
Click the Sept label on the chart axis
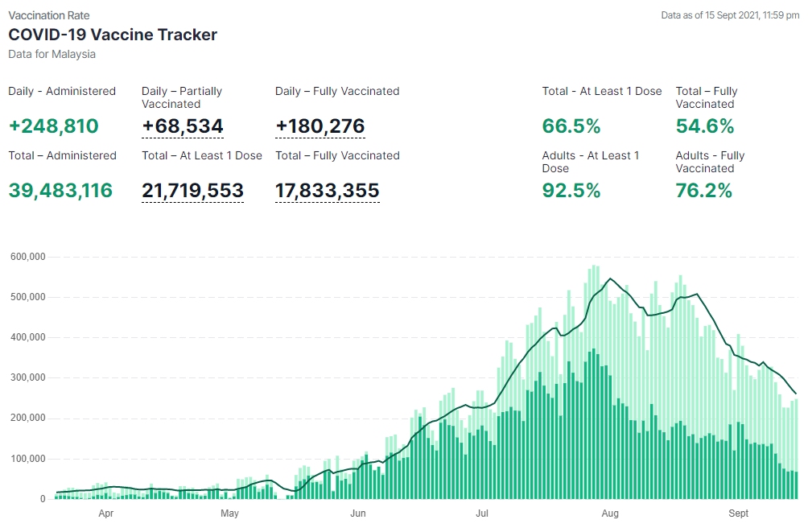coord(738,513)
